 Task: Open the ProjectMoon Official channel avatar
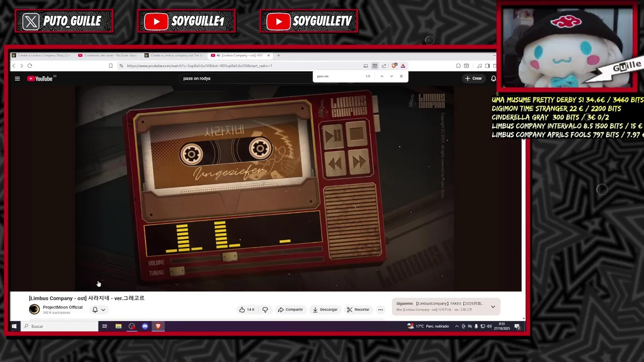point(34,310)
